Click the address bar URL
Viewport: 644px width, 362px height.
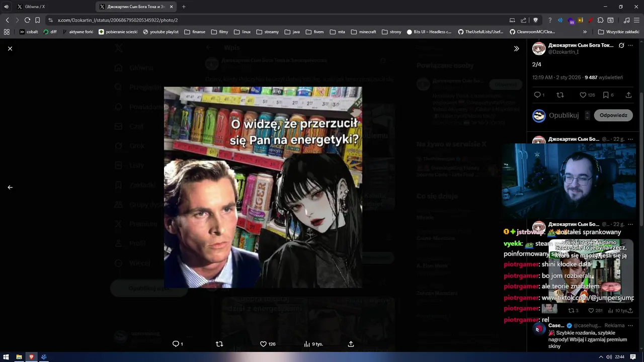pyautogui.click(x=118, y=20)
